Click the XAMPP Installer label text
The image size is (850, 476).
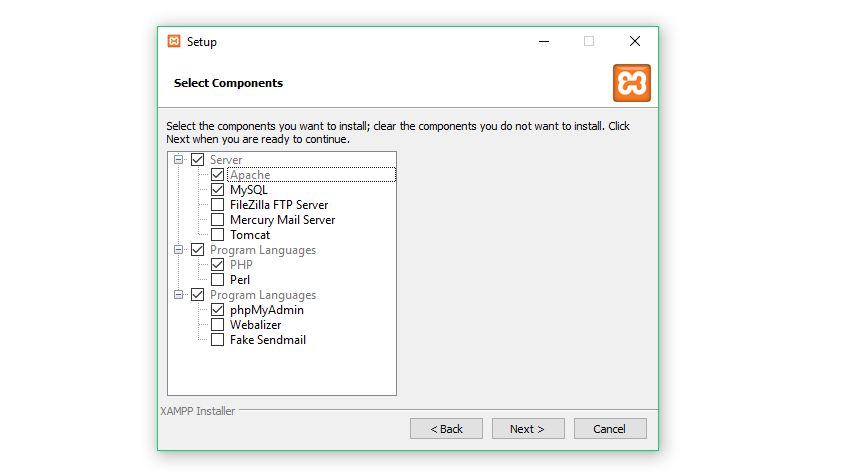click(197, 411)
